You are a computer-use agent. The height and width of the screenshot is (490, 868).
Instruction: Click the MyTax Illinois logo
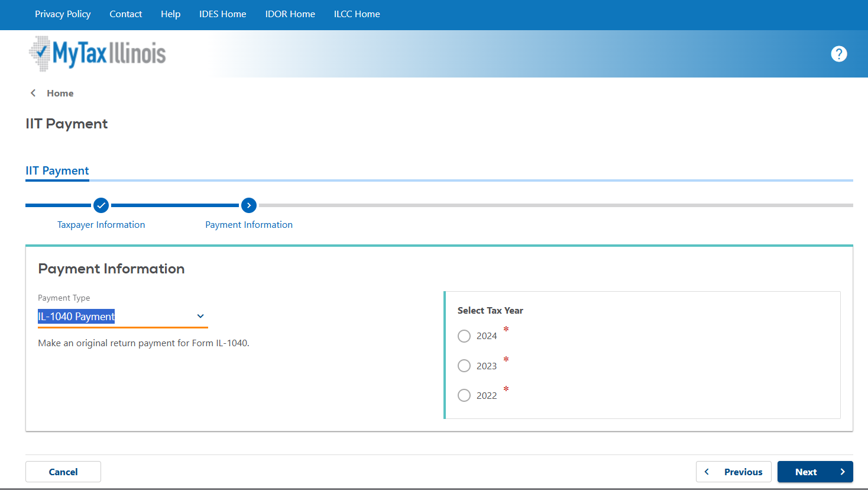[98, 54]
